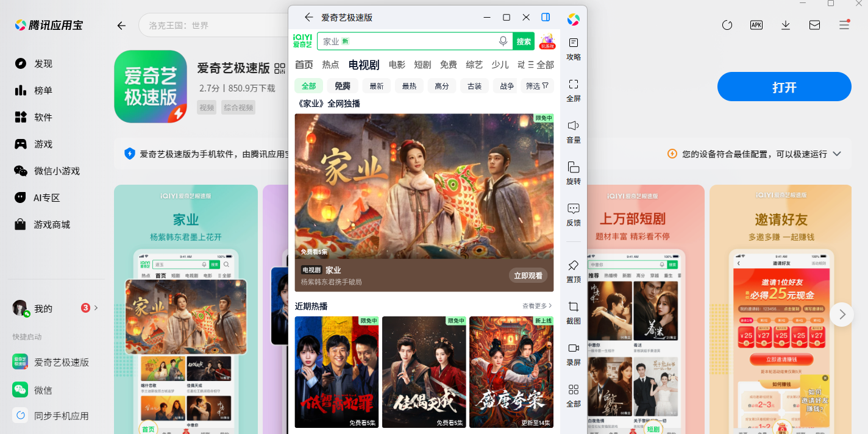868x434 pixels.
Task: Launch 爱奇艺极速版 from 快捷启动
Action: click(51, 362)
